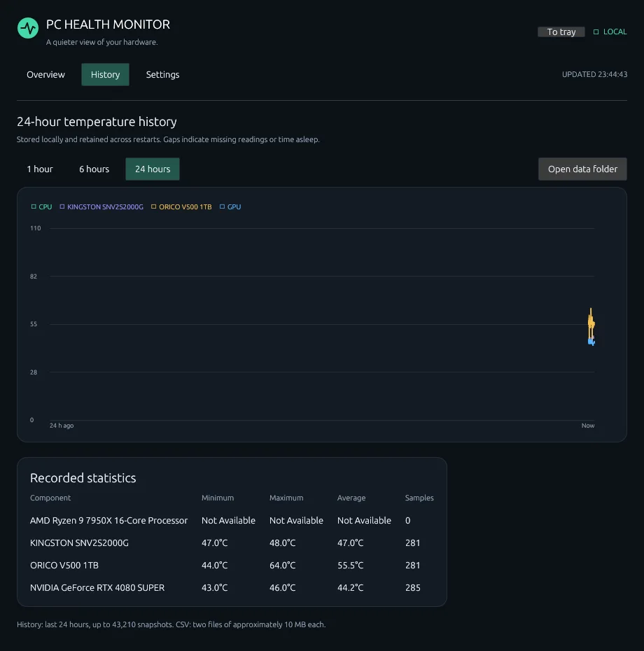Screen dimensions: 644x651
Task: Click the CPU samples count 0
Action: pyautogui.click(x=407, y=521)
